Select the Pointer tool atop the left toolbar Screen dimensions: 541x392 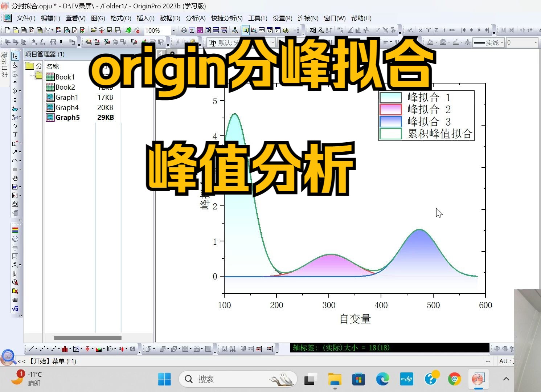point(15,57)
